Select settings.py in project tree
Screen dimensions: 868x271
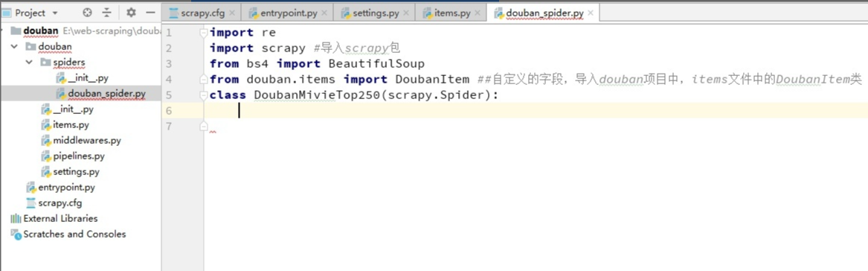(x=77, y=172)
